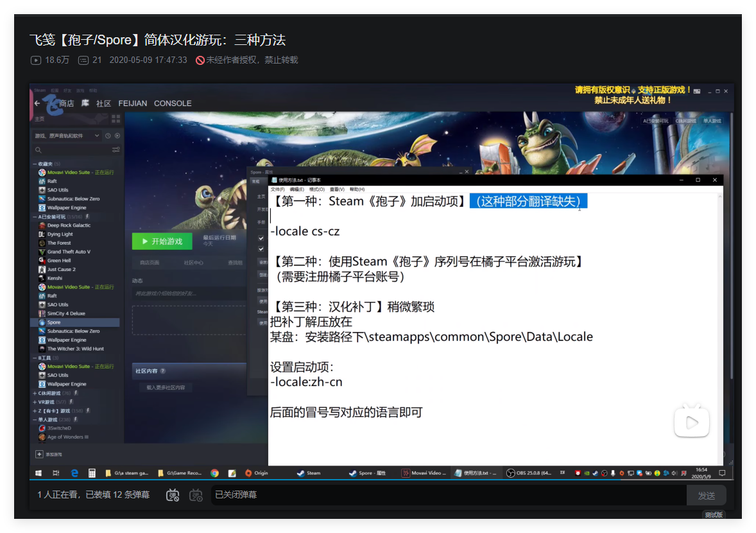This screenshot has height=533, width=756.
Task: Click the volume speaker tray icon
Action: click(674, 473)
